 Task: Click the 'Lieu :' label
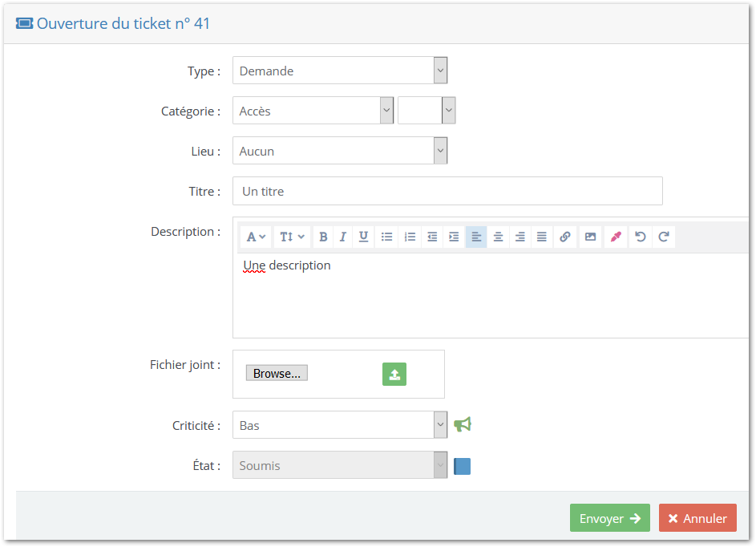(206, 152)
